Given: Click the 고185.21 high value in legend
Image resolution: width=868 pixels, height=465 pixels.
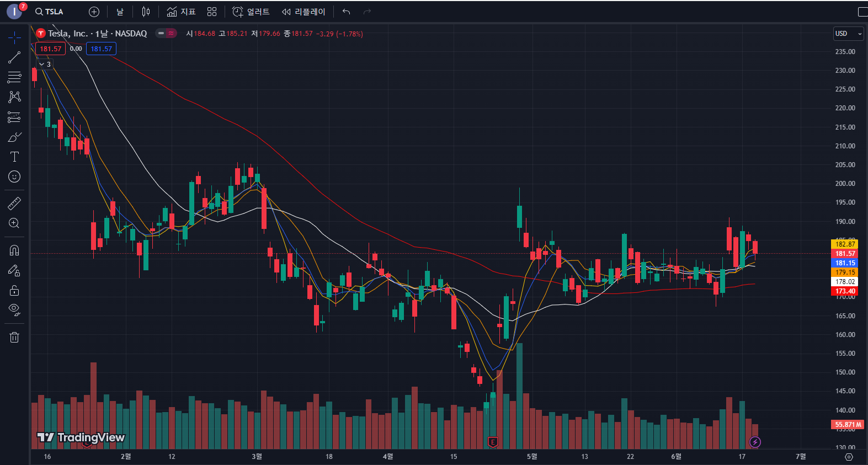Looking at the screenshot, I should [x=233, y=34].
